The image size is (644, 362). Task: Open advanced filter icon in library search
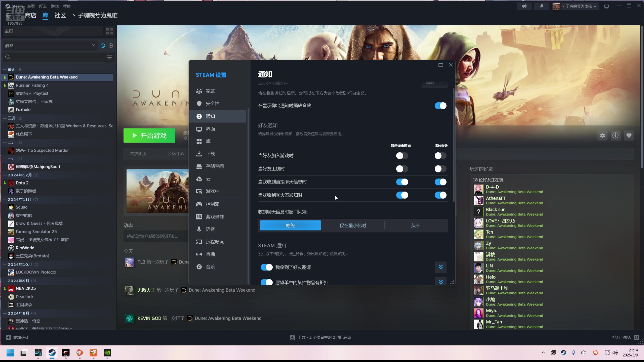click(x=109, y=57)
